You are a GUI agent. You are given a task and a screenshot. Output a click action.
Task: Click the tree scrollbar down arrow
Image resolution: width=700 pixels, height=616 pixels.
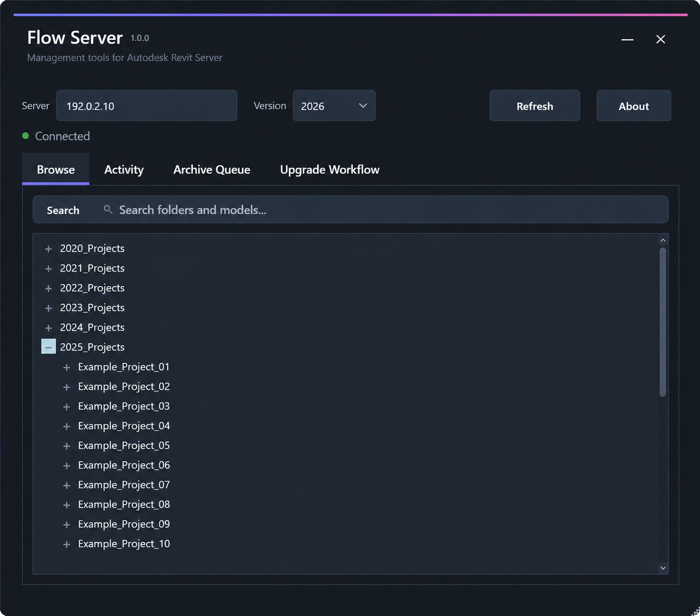coord(663,568)
